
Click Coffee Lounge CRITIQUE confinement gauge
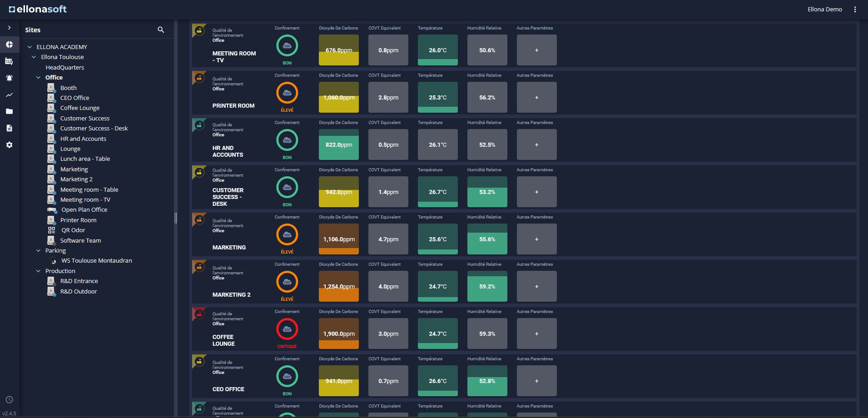[287, 329]
